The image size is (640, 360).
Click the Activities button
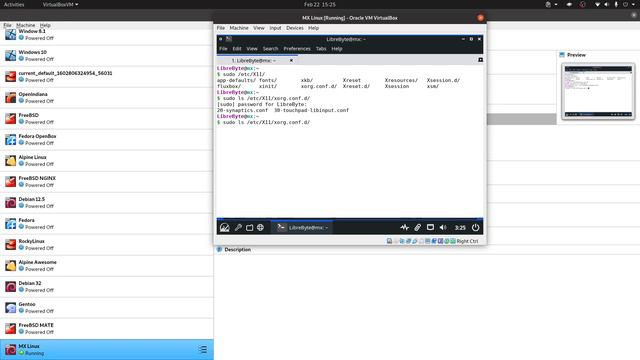point(14,4)
